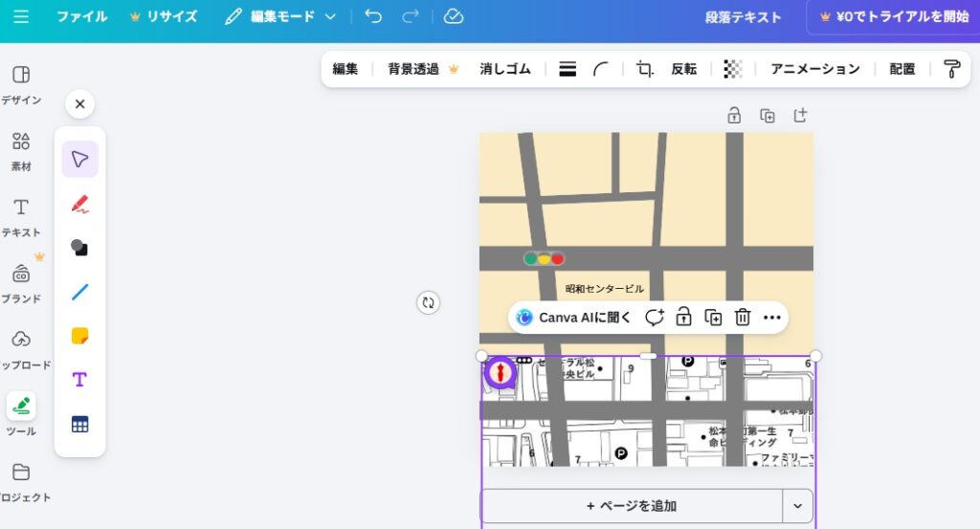Click the ページを追加 button
The image size is (980, 529).
(x=632, y=506)
